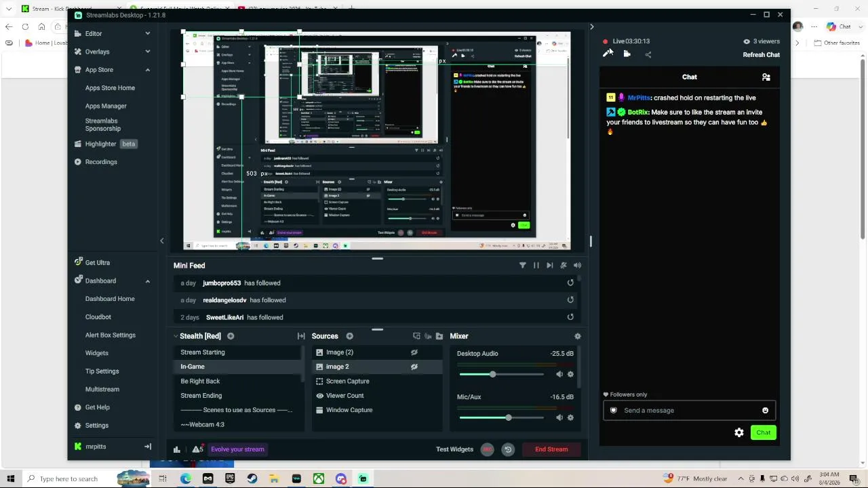This screenshot has width=868, height=488.
Task: Click the first icon right of Sources
Action: click(x=416, y=336)
